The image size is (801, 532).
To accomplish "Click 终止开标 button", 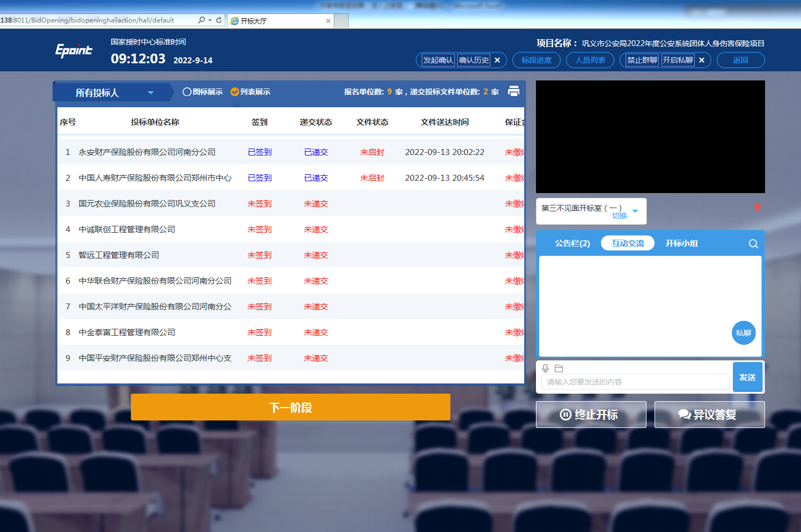I will pyautogui.click(x=591, y=415).
